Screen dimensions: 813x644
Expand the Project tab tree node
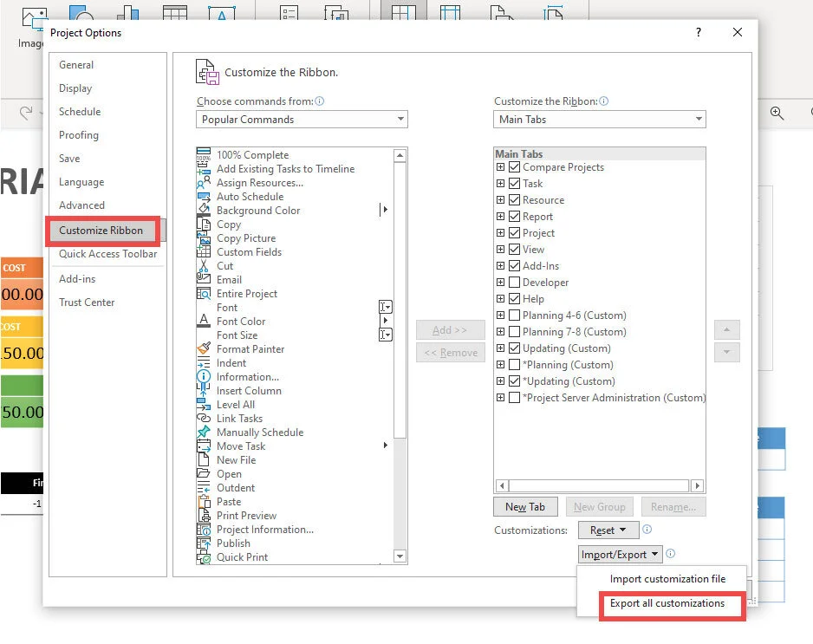500,233
